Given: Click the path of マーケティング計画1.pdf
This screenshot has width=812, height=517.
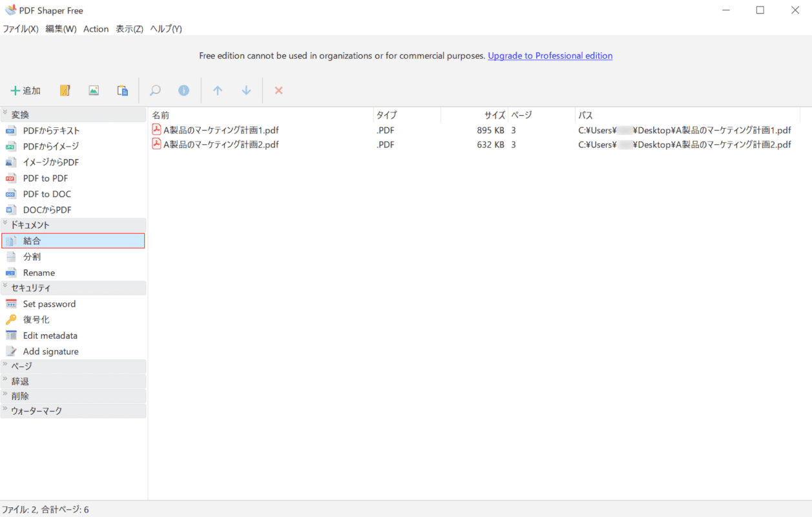Looking at the screenshot, I should click(x=685, y=130).
